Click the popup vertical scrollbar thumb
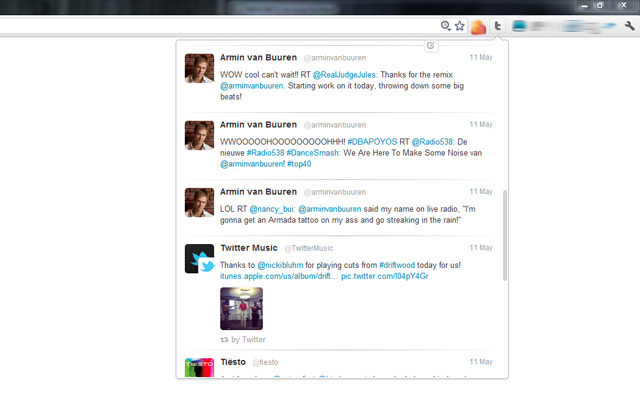Viewport: 640px width, 400px height. point(505,235)
